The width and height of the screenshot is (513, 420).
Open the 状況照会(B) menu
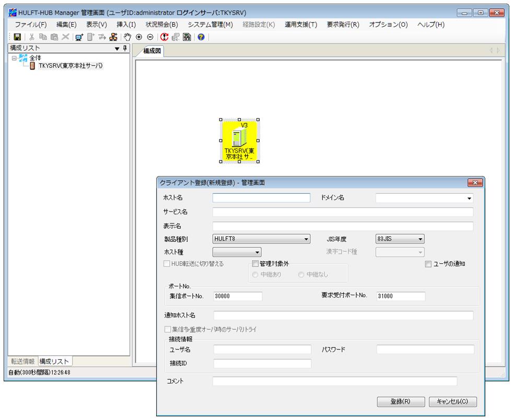(162, 25)
